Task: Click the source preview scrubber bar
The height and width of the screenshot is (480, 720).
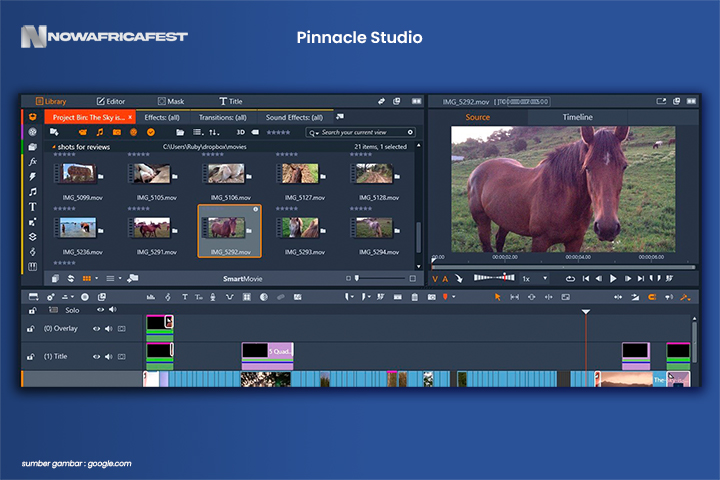Action: (x=563, y=266)
